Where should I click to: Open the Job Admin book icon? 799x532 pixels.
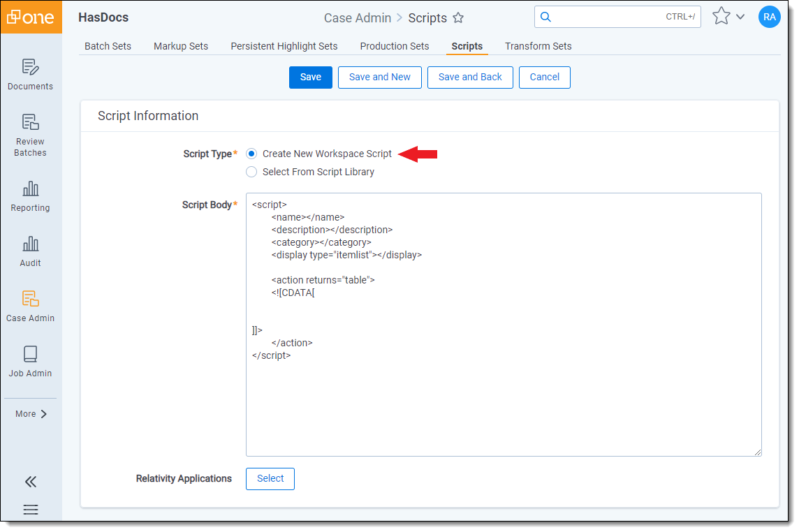point(30,354)
